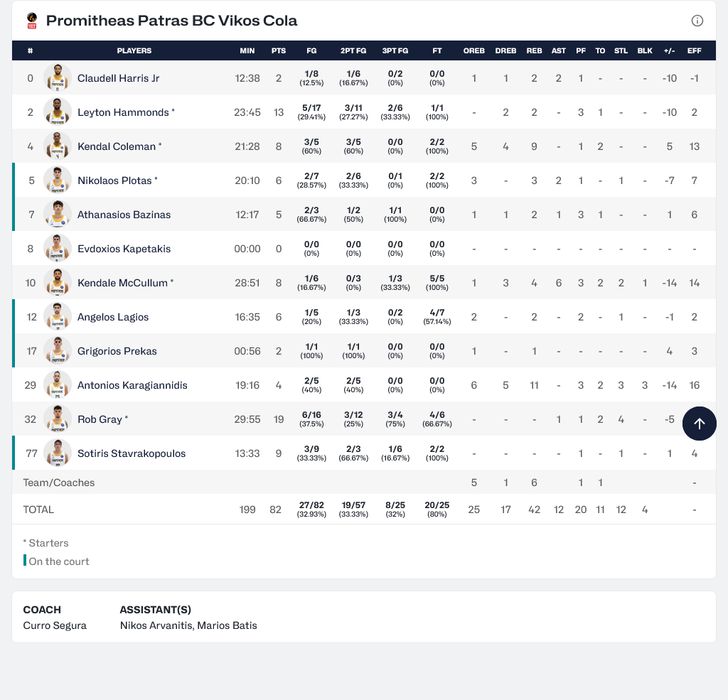The image size is (728, 700).
Task: Click the 3PT FG column header
Action: point(395,51)
